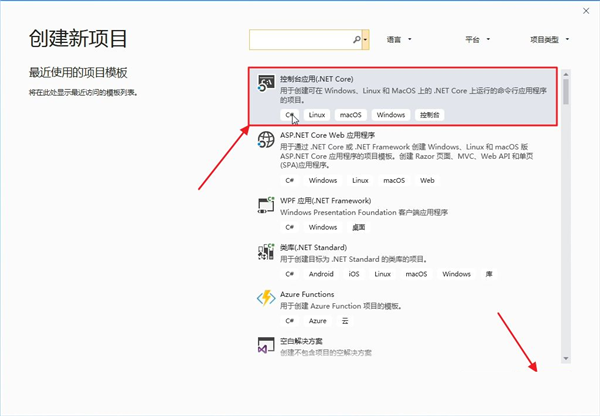Click the Windows tag under WPF App
Image resolution: width=600 pixels, height=416 pixels.
coord(323,227)
